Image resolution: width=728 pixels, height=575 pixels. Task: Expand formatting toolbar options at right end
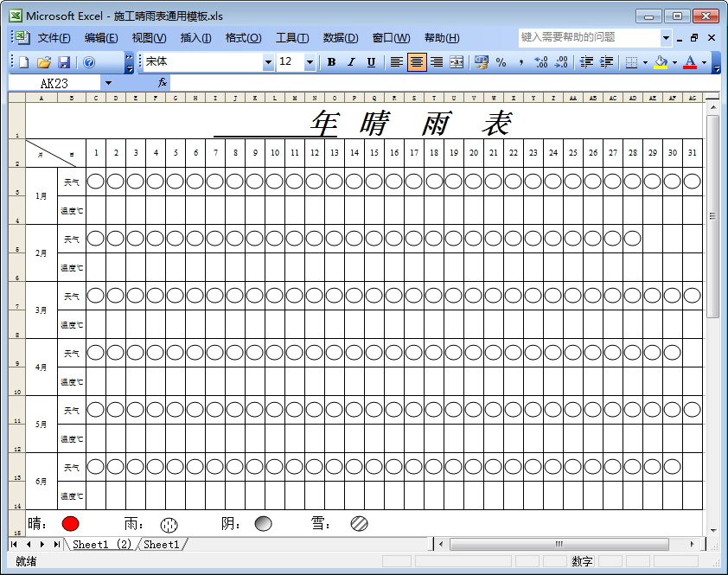(x=717, y=62)
